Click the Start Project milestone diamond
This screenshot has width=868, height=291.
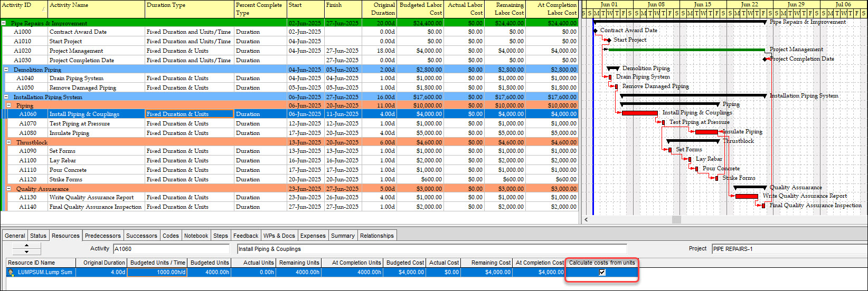609,40
